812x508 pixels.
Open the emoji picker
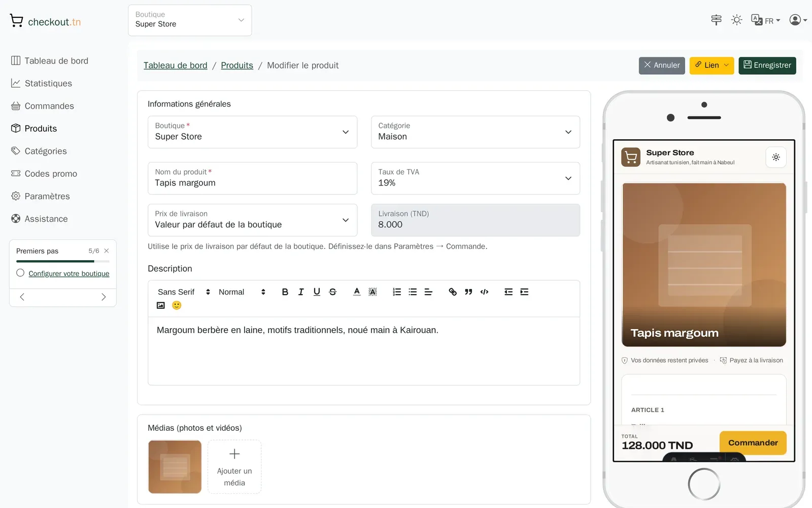(177, 305)
